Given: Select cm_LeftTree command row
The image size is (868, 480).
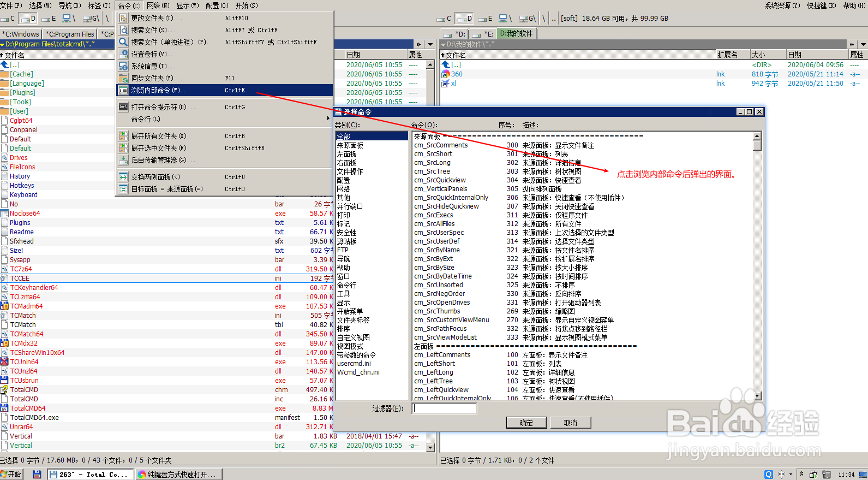Looking at the screenshot, I should pyautogui.click(x=583, y=381).
